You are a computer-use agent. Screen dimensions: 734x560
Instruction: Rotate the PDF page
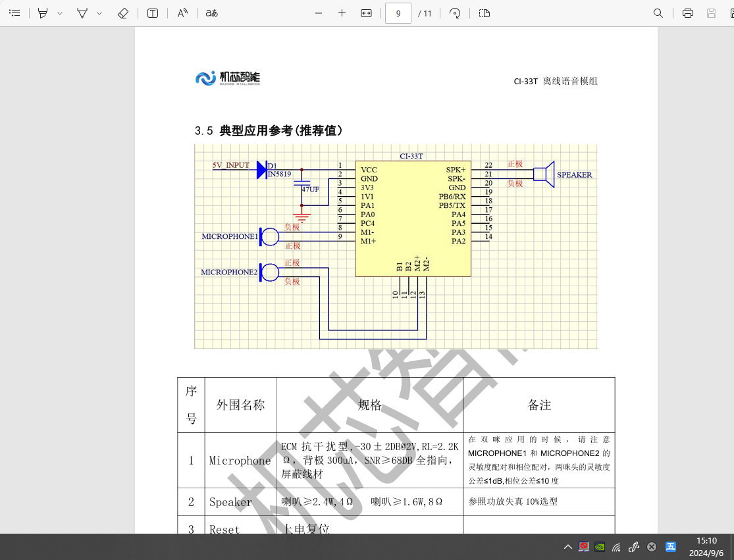click(456, 13)
